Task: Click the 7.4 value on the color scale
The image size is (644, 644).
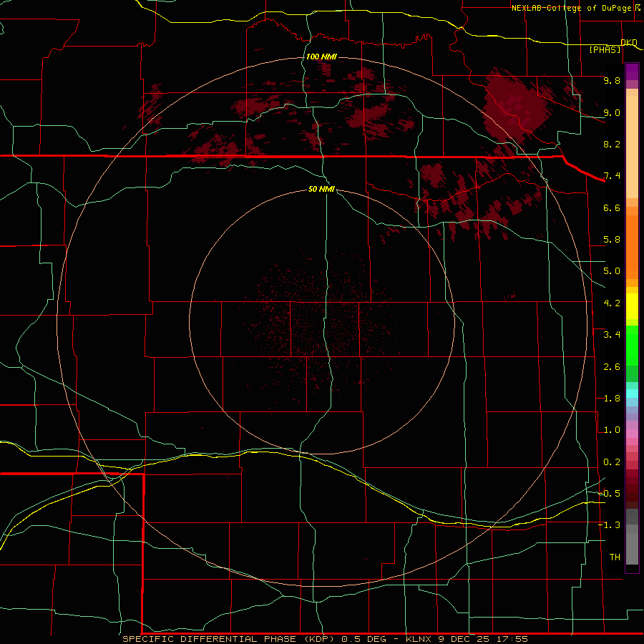Action: 612,176
